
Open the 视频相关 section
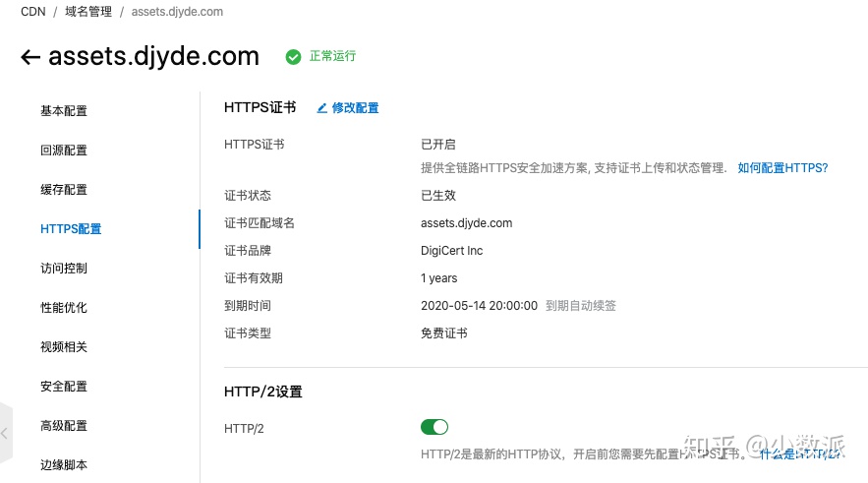point(64,347)
